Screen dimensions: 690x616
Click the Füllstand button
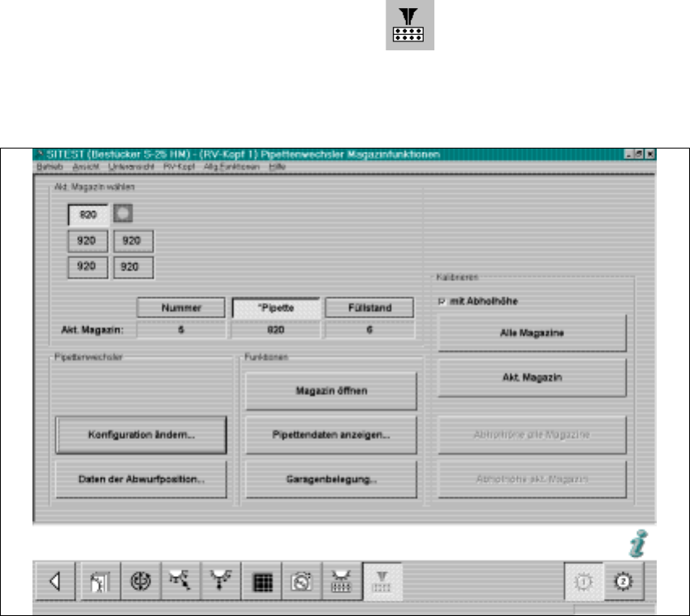pos(369,308)
